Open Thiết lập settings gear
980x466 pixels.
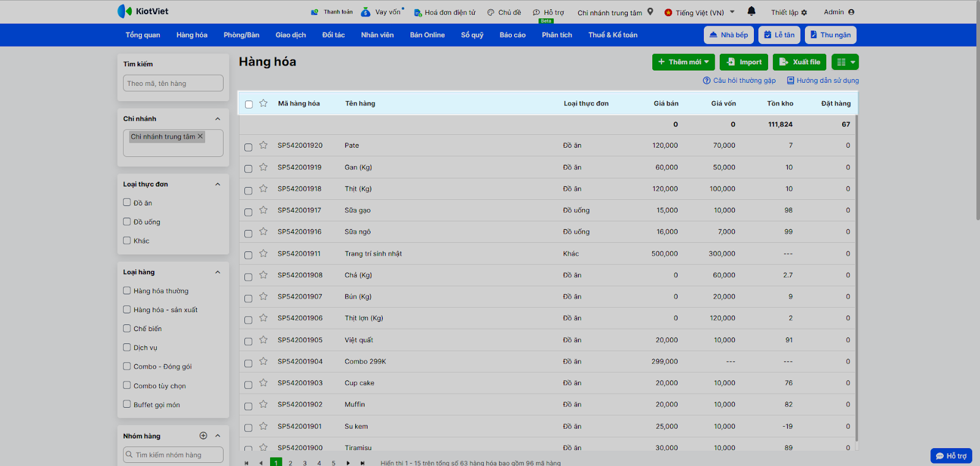tap(789, 12)
